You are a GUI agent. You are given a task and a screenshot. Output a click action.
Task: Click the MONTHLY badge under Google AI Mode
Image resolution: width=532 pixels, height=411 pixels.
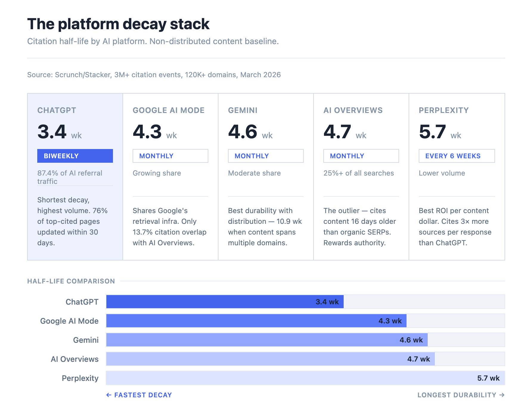click(x=170, y=156)
